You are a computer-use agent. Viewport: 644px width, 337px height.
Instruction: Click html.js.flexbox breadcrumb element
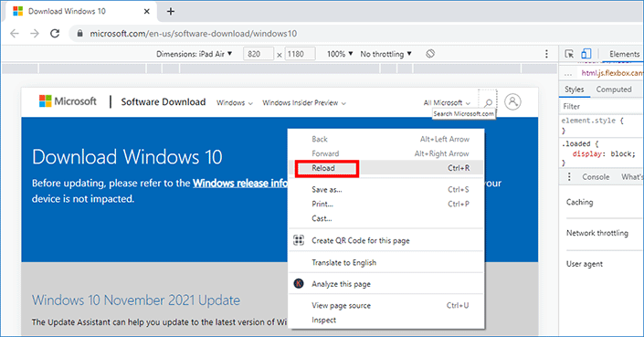coord(612,73)
